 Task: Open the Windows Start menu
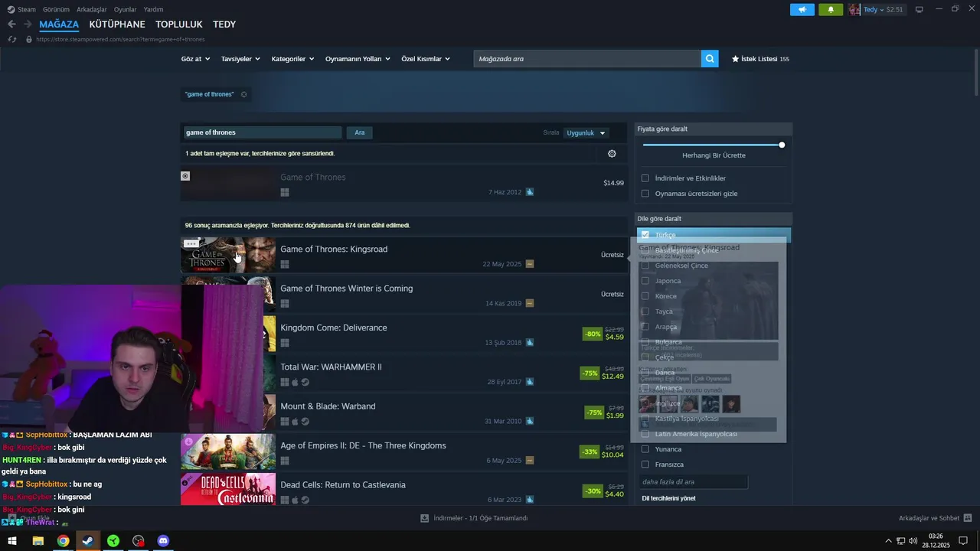[x=12, y=541]
